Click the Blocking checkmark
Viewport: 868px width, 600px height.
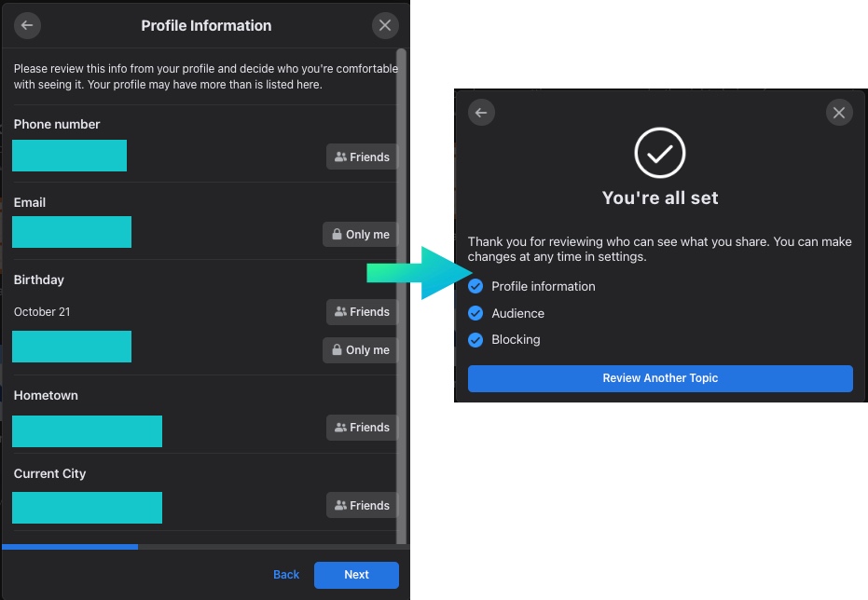(x=475, y=339)
